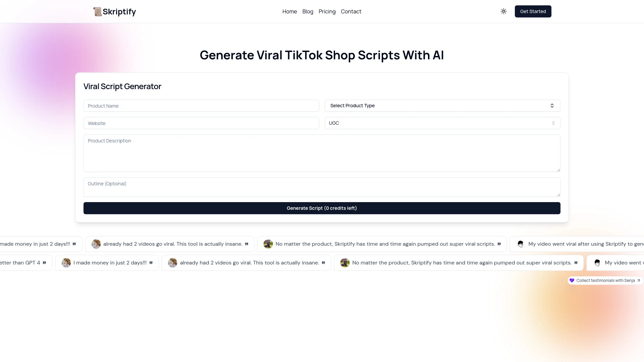Click the Home tab in navigation
644x362 pixels.
pyautogui.click(x=289, y=11)
